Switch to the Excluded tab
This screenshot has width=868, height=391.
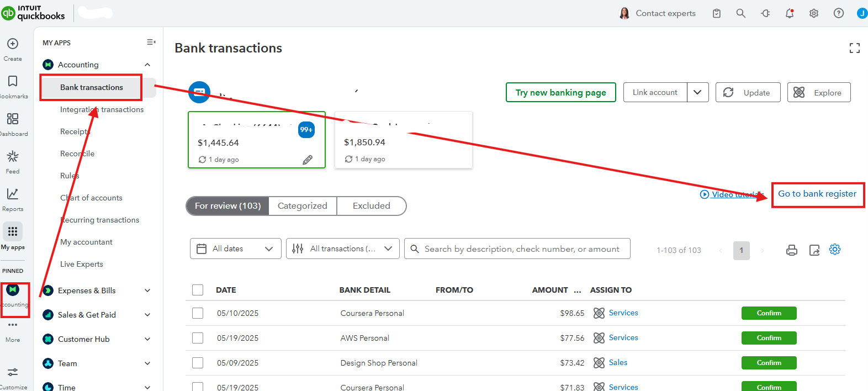point(372,206)
